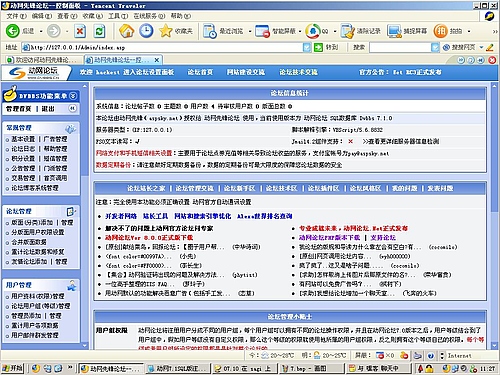The image size is (500, 375).
Task: Open the 查看(V) menu
Action: [67, 16]
